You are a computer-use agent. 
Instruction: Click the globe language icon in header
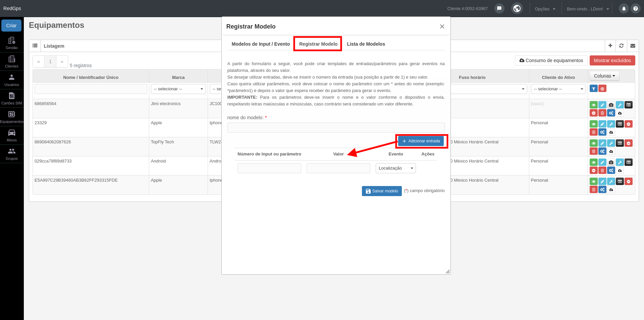click(517, 8)
